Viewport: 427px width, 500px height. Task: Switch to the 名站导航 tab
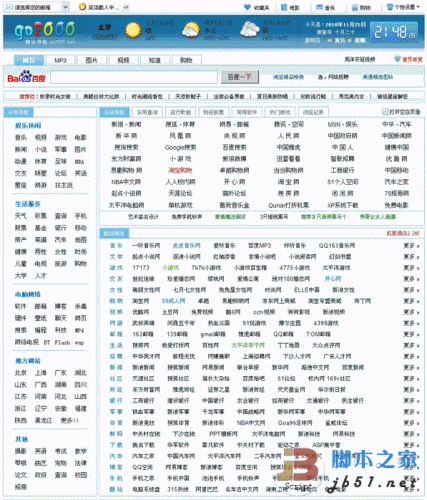114,112
